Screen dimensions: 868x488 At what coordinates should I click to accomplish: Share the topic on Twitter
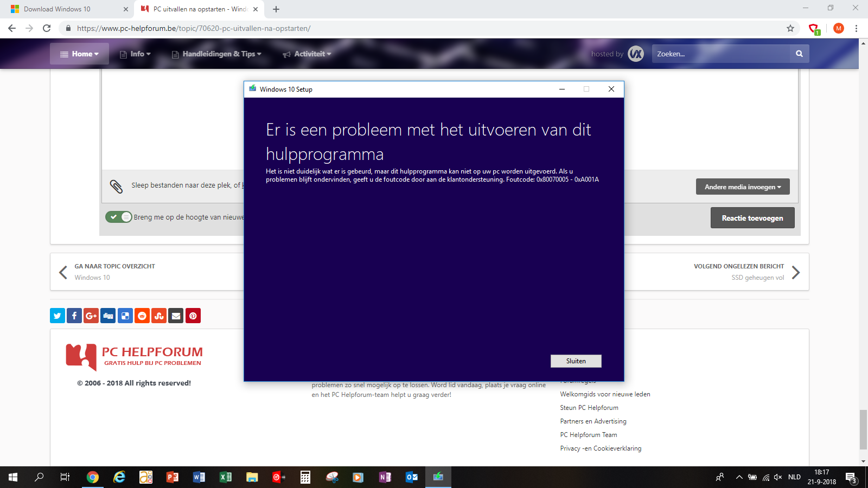[x=58, y=316]
